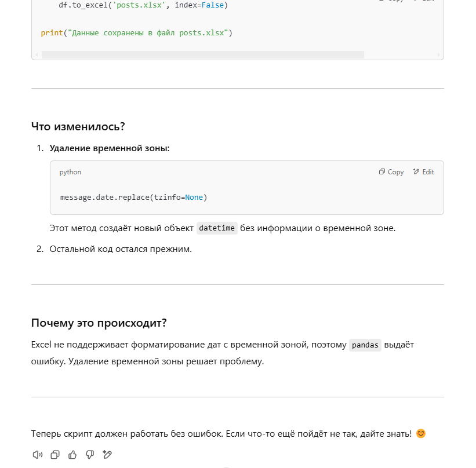Image resolution: width=476 pixels, height=468 pixels.
Task: Click the left scroll arrow of the code block
Action: coord(37,55)
